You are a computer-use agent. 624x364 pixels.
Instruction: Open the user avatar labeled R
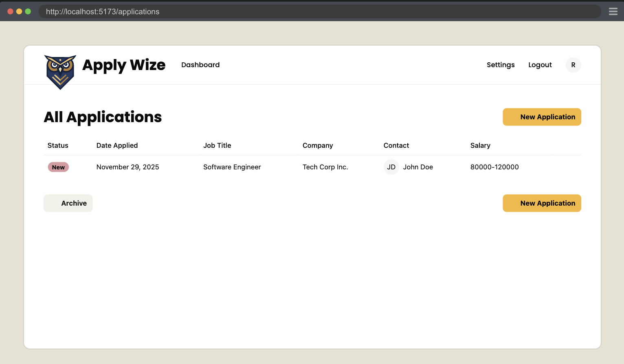[x=573, y=65]
